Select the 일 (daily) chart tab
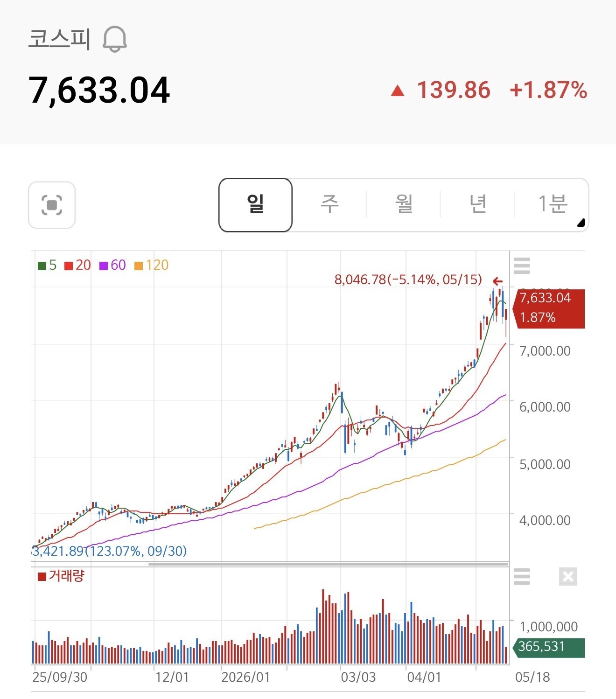Screen dimensions: 616x699 255,205
